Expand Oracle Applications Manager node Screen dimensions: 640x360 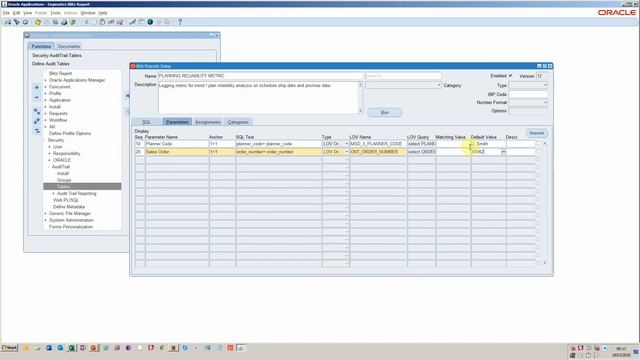pyautogui.click(x=46, y=80)
